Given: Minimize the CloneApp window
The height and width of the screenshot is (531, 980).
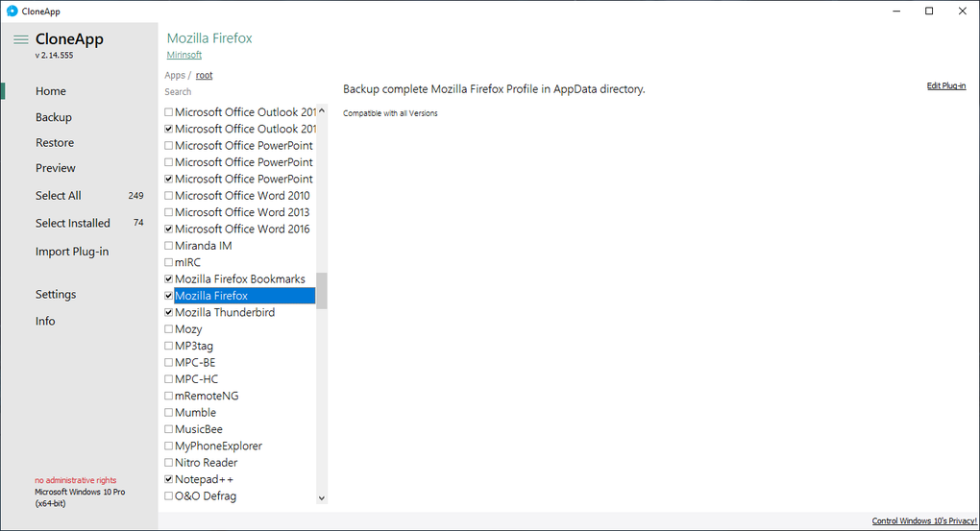Looking at the screenshot, I should [x=896, y=12].
